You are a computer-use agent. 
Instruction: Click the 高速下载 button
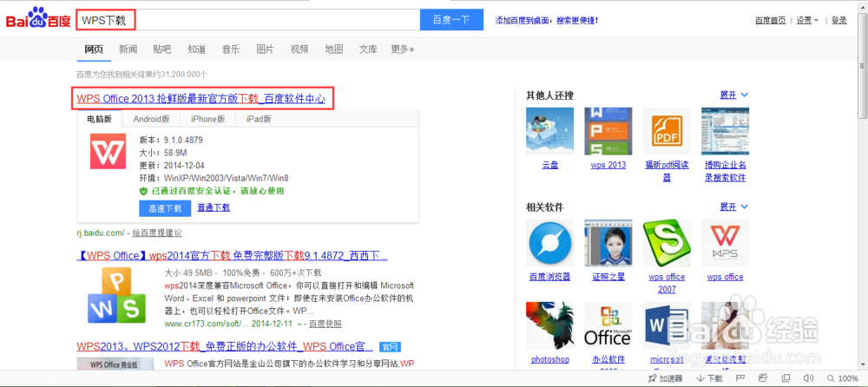[x=165, y=208]
